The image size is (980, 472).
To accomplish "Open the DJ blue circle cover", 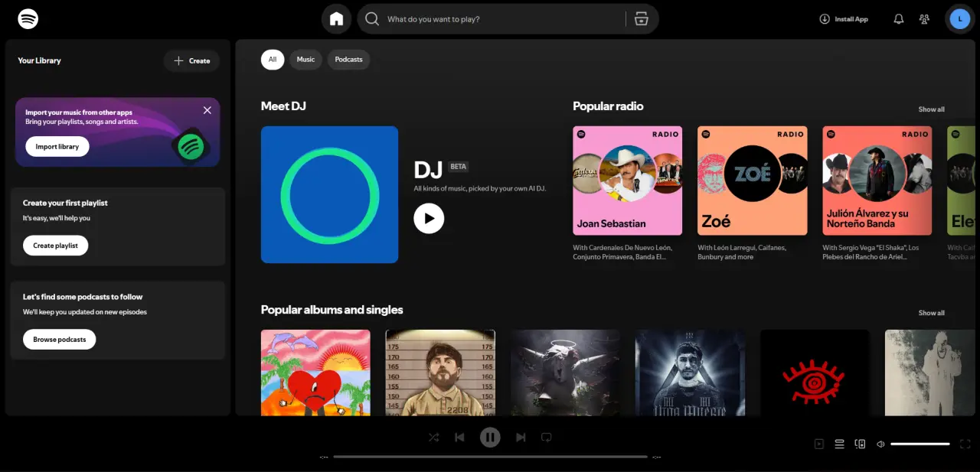I will pyautogui.click(x=329, y=194).
